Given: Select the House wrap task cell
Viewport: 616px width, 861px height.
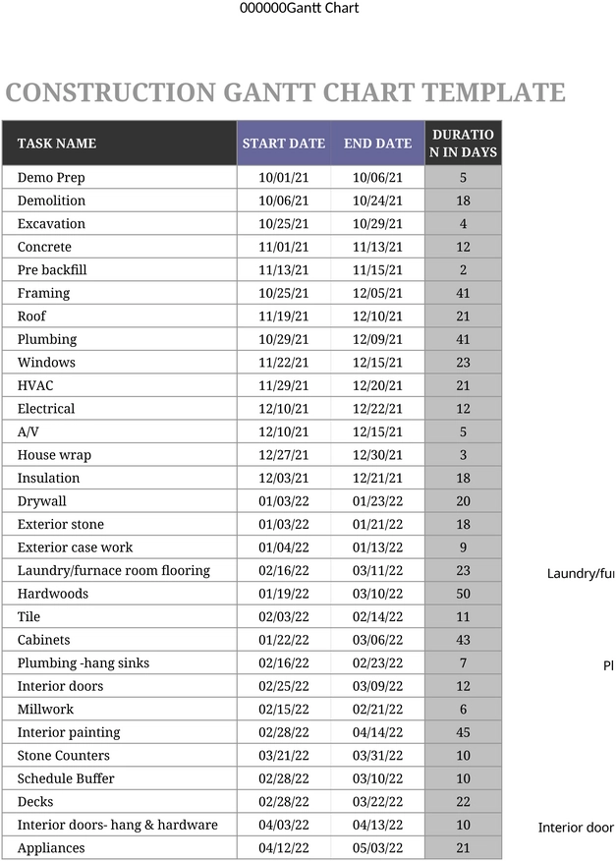Looking at the screenshot, I should tap(119, 455).
